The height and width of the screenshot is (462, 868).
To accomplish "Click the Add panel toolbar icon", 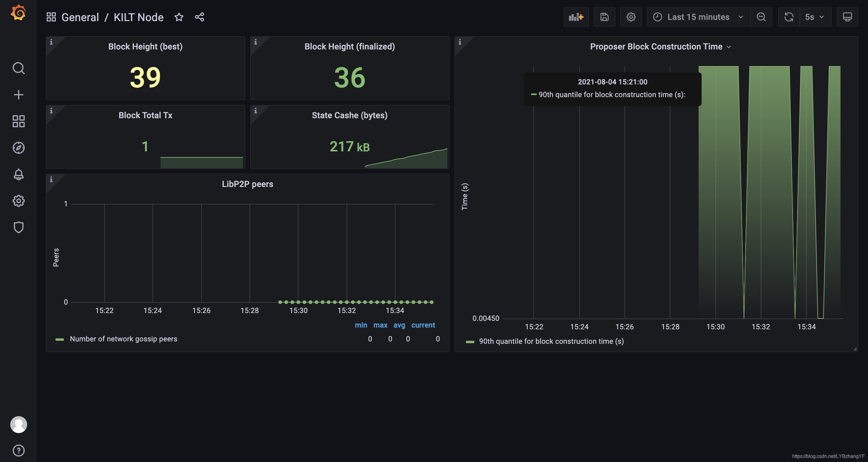I will pyautogui.click(x=576, y=17).
